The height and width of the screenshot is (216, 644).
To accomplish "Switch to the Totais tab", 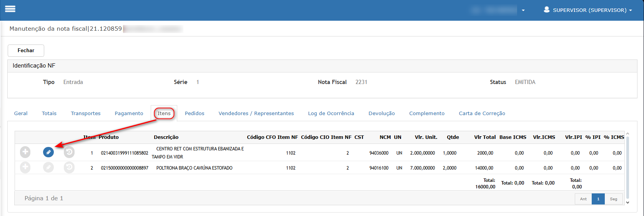I will tap(49, 113).
